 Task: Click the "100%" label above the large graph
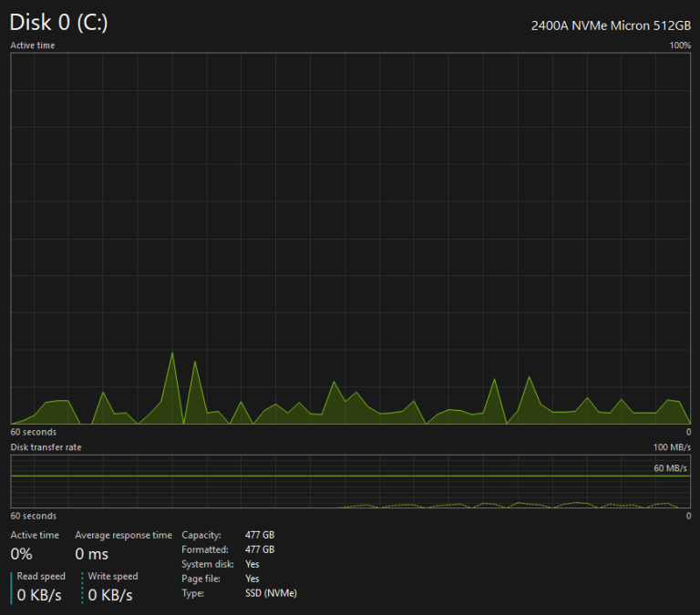tap(680, 45)
